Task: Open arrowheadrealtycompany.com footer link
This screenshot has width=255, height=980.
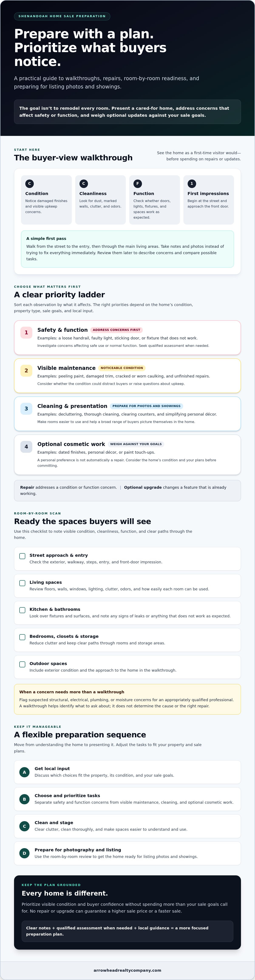Action: [x=127, y=970]
